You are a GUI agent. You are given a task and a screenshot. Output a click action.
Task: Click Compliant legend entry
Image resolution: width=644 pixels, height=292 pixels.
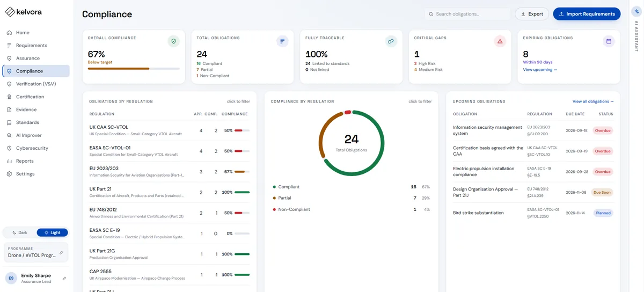(x=352, y=187)
